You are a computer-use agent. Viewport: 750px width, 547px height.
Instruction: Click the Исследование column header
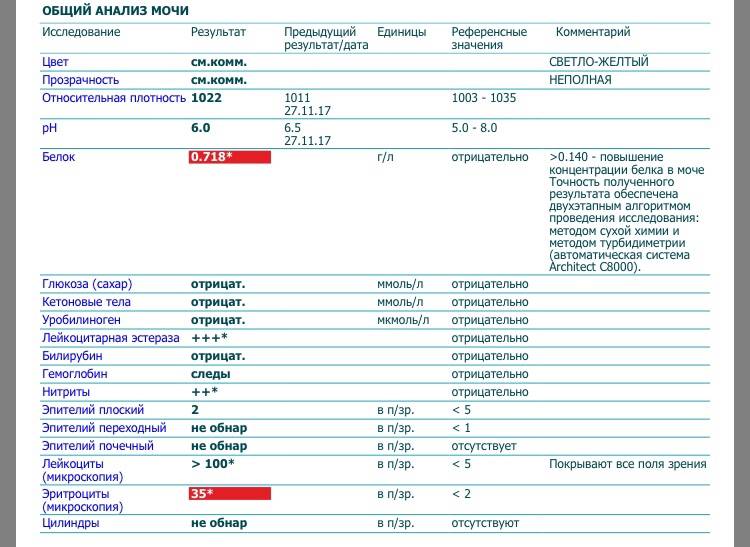[81, 32]
